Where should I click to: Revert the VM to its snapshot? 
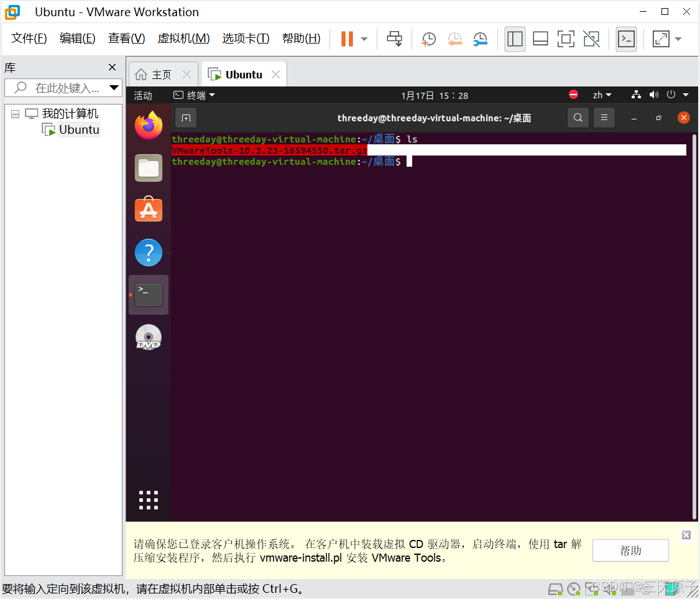454,39
